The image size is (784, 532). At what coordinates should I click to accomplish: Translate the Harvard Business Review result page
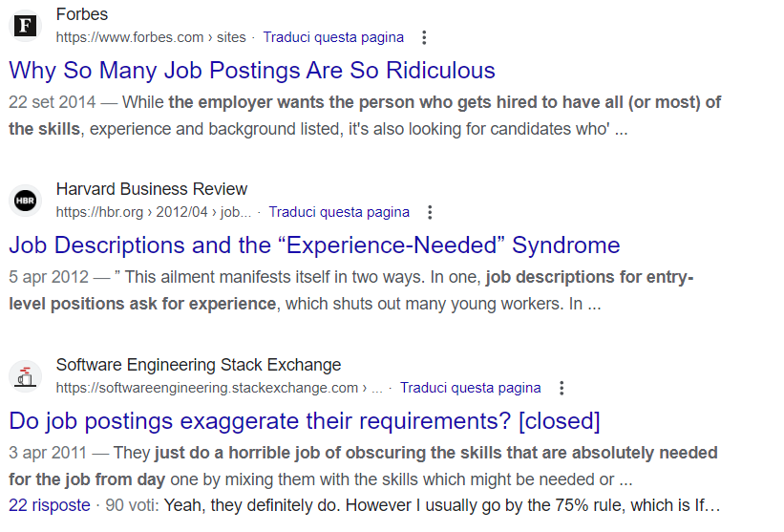click(x=339, y=212)
